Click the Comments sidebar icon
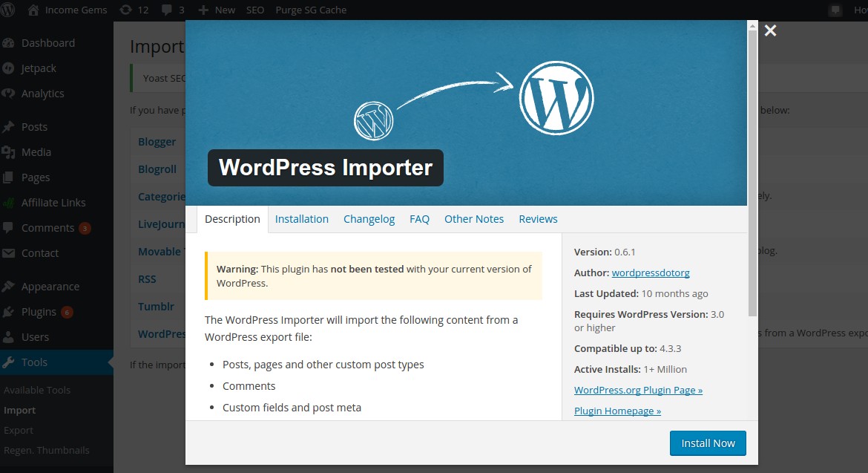Screen dimensions: 868x473 click(7, 228)
